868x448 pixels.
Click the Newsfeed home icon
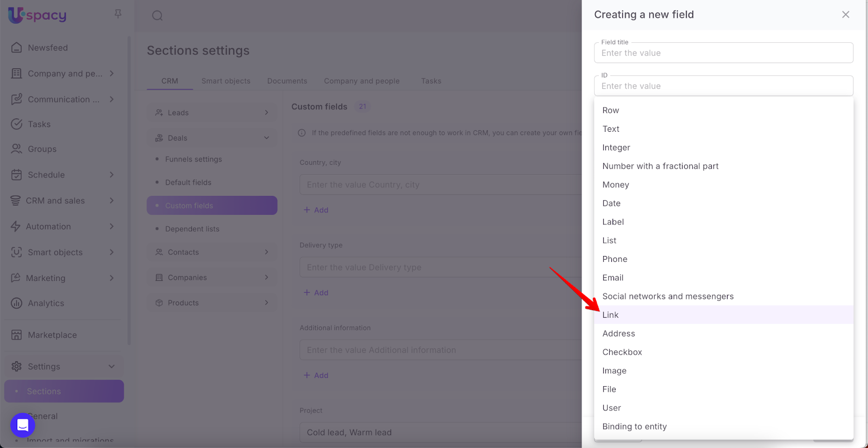(x=17, y=48)
